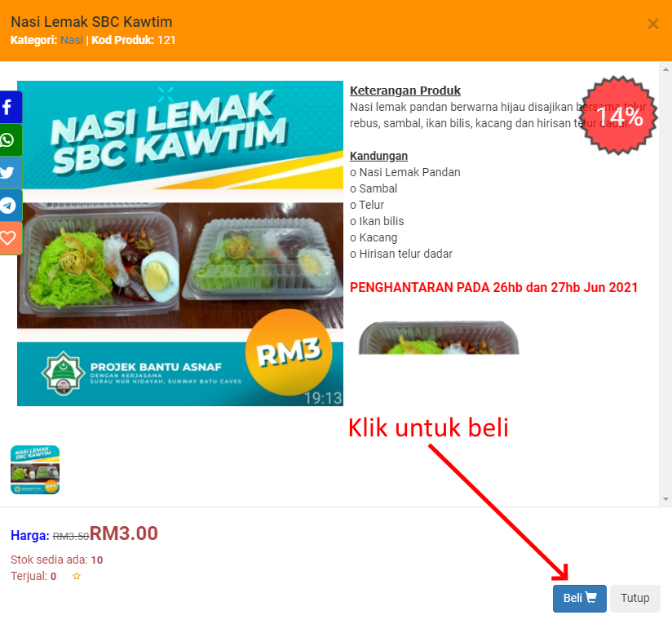Share product via WhatsApp icon
Image resolution: width=672 pixels, height=624 pixels.
pos(10,140)
